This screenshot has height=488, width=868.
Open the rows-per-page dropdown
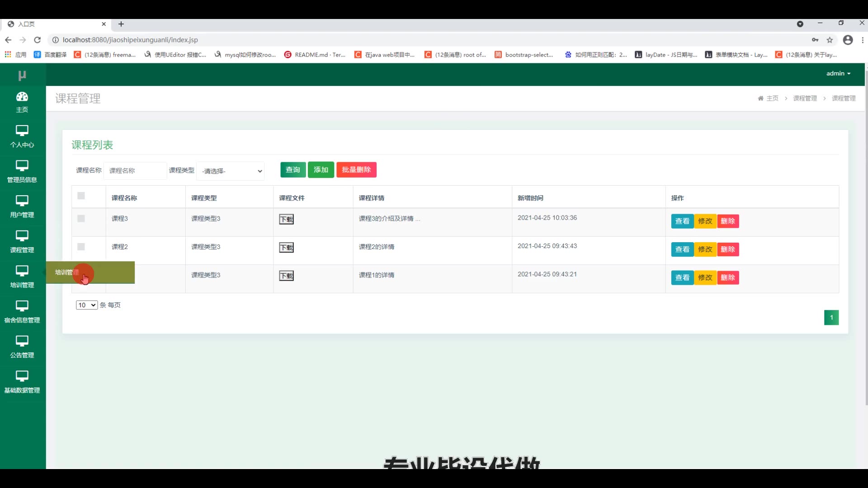86,305
